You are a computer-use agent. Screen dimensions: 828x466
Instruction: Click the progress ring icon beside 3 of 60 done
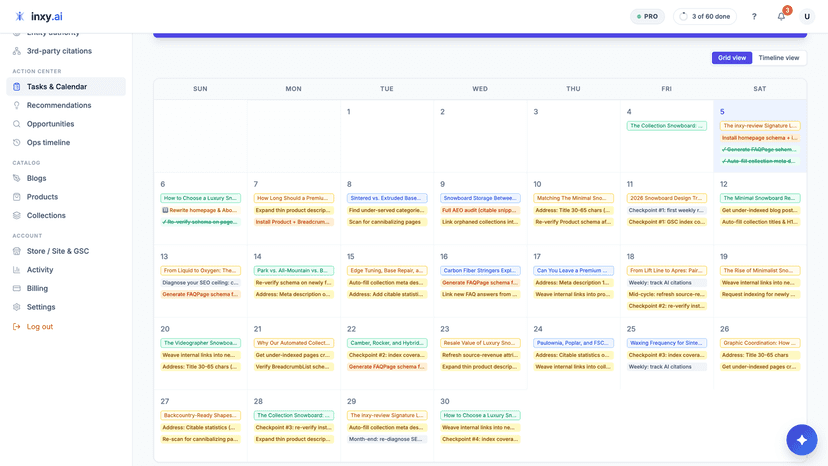coord(683,16)
